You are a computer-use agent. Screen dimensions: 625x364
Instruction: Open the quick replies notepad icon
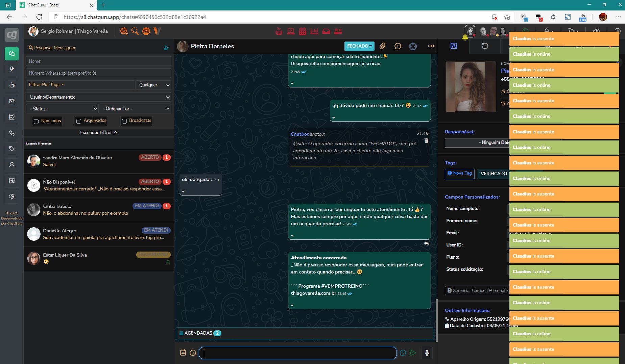coord(183,353)
